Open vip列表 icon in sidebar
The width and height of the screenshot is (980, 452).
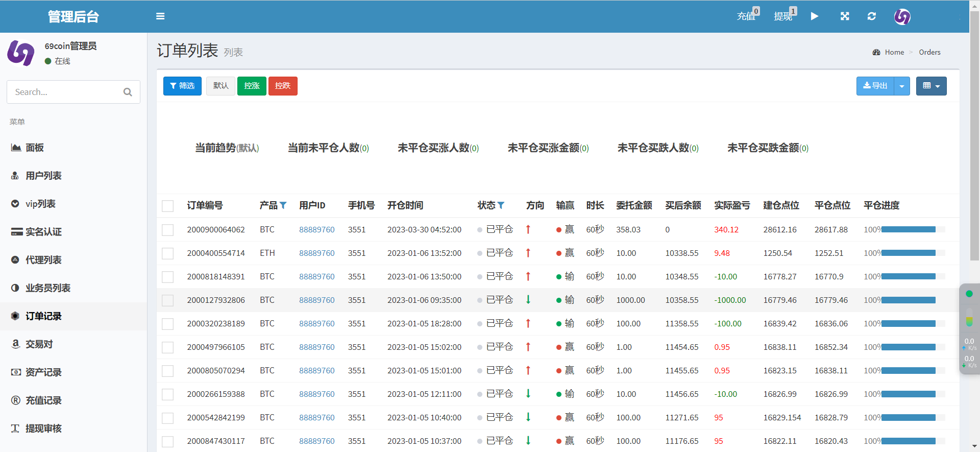[x=15, y=204]
